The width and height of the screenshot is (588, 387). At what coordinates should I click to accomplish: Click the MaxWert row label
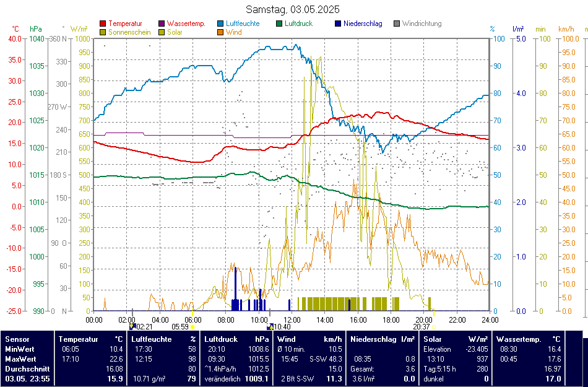20,359
